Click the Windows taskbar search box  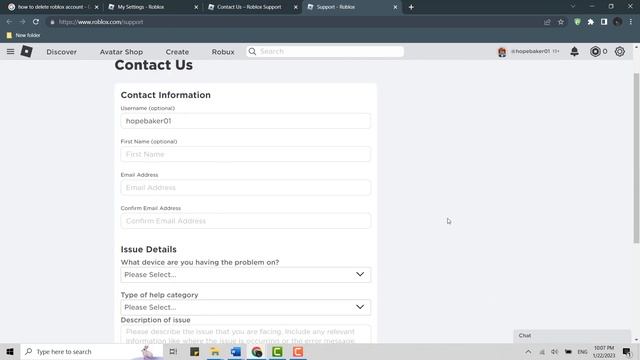(92, 351)
